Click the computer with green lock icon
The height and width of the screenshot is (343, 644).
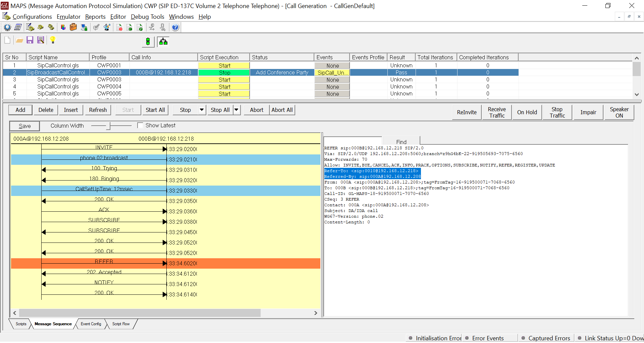[x=84, y=27]
